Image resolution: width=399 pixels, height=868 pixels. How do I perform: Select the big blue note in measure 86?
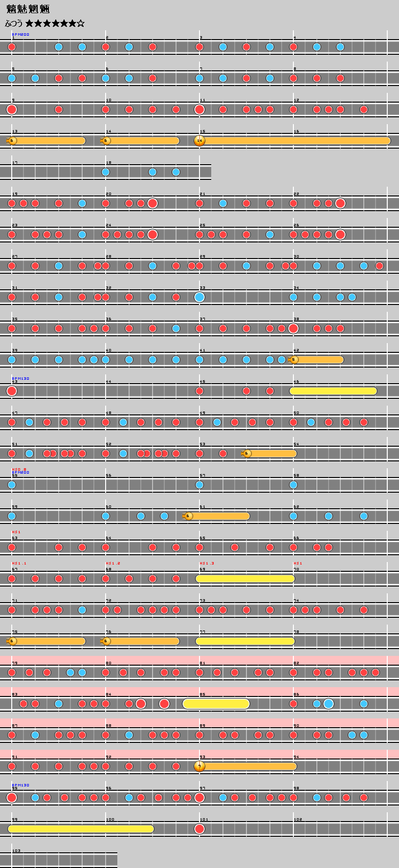[x=329, y=704]
